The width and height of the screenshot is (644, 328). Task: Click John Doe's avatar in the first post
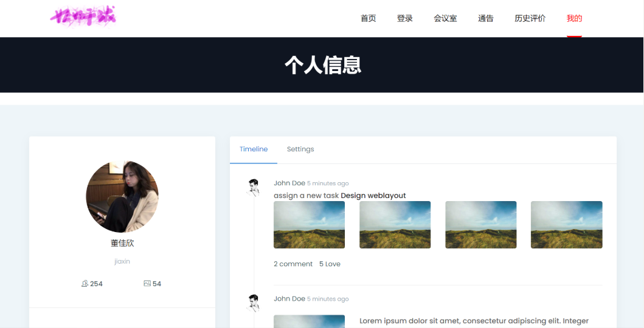pyautogui.click(x=254, y=188)
